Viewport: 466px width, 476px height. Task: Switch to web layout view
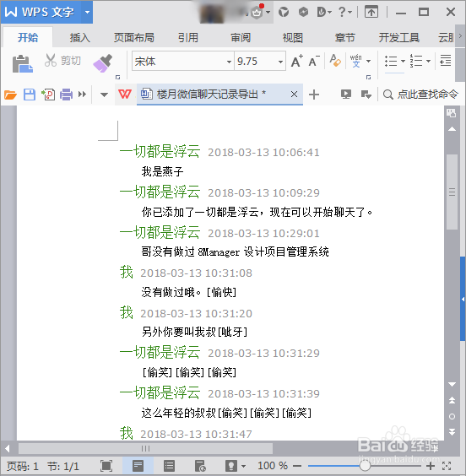(x=200, y=466)
